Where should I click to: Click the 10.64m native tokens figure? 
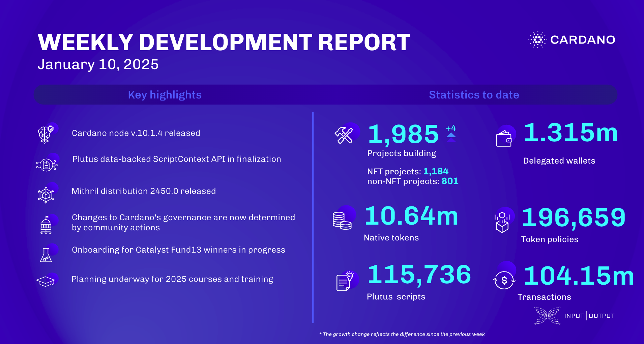(x=411, y=216)
